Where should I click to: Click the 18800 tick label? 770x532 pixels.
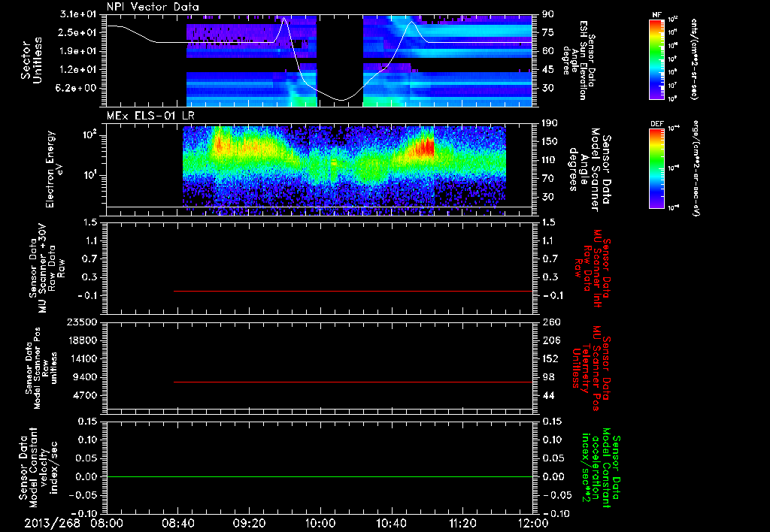(83, 340)
